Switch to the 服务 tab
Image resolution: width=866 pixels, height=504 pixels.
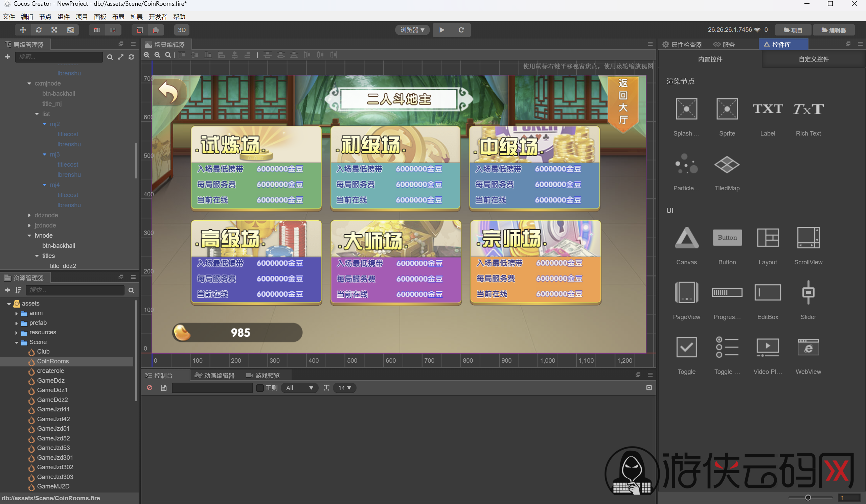pos(724,45)
